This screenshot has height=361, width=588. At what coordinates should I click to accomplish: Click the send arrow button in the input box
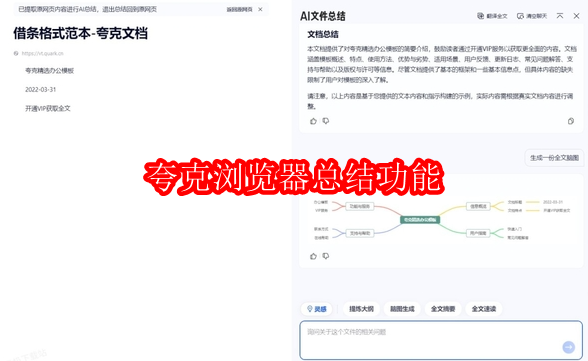pos(568,347)
